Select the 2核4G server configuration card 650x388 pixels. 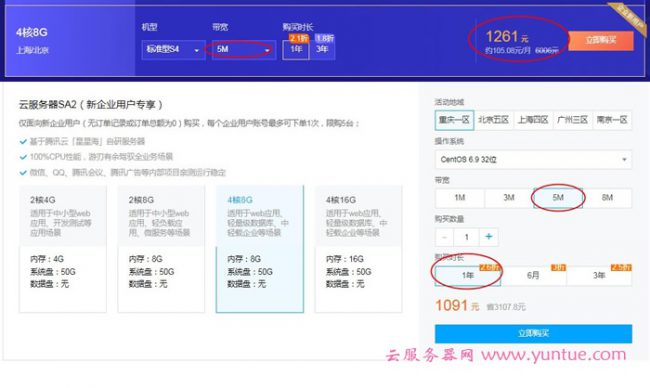[x=63, y=249]
